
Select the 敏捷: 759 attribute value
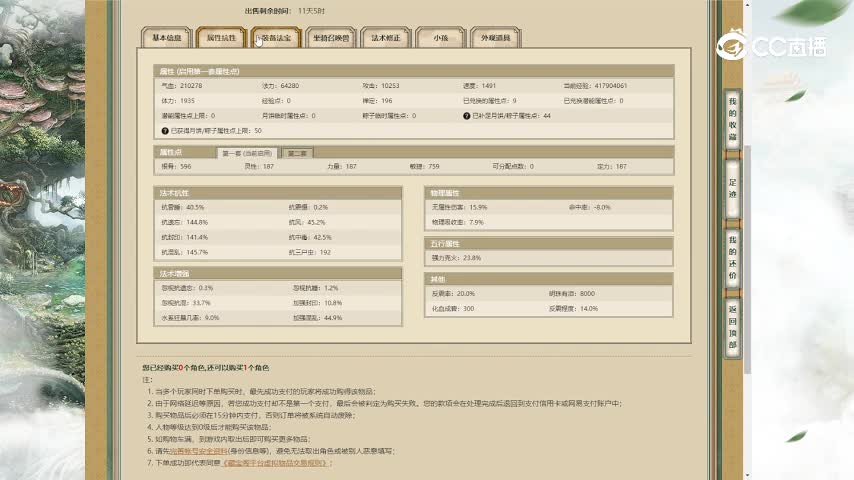[425, 167]
